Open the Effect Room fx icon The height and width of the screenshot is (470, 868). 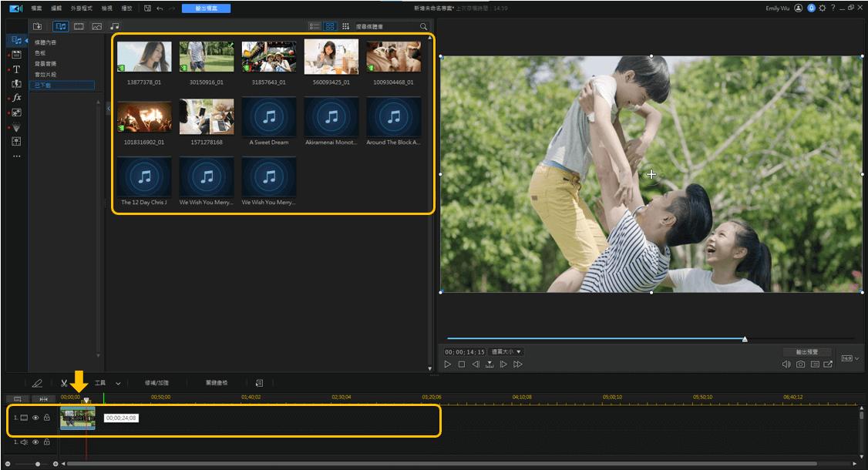16,98
